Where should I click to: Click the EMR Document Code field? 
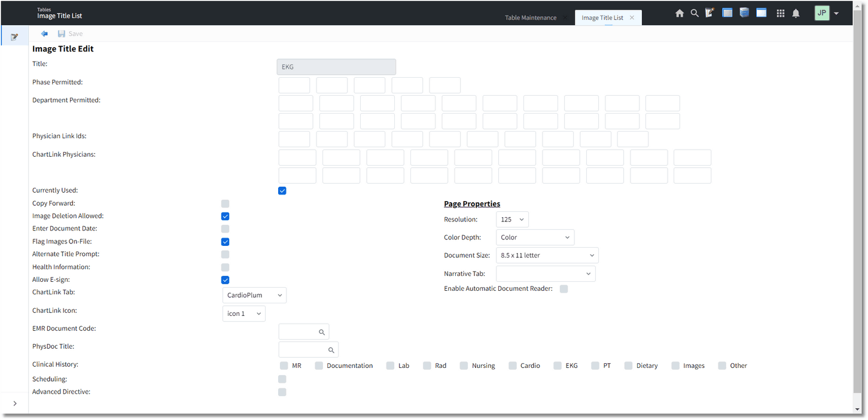[304, 332]
